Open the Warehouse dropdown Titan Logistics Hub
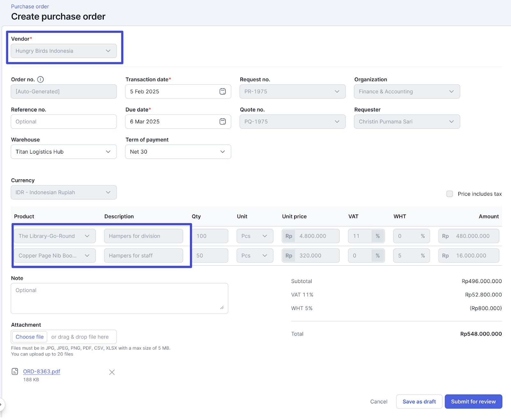The height and width of the screenshot is (420, 511). coord(64,152)
